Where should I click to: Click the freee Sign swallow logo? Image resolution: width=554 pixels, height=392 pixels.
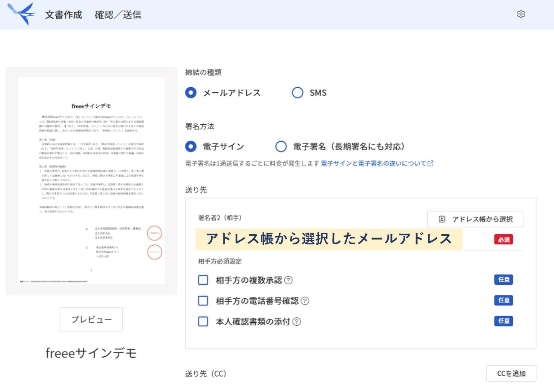(x=20, y=13)
